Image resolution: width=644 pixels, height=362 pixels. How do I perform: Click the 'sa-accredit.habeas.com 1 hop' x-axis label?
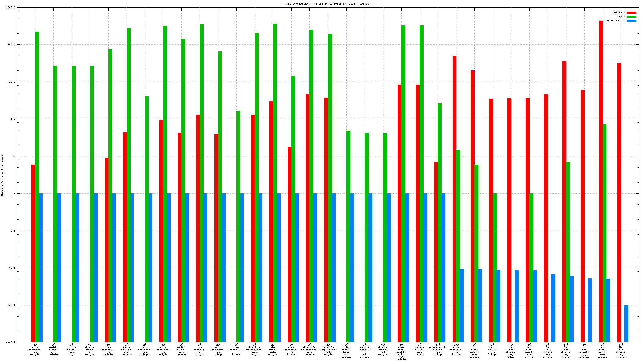[438, 350]
